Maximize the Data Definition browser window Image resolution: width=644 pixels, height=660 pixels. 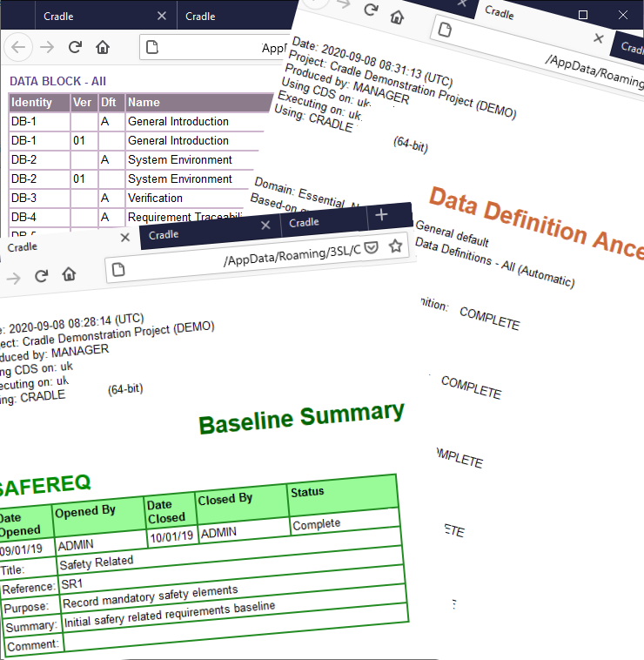point(583,15)
